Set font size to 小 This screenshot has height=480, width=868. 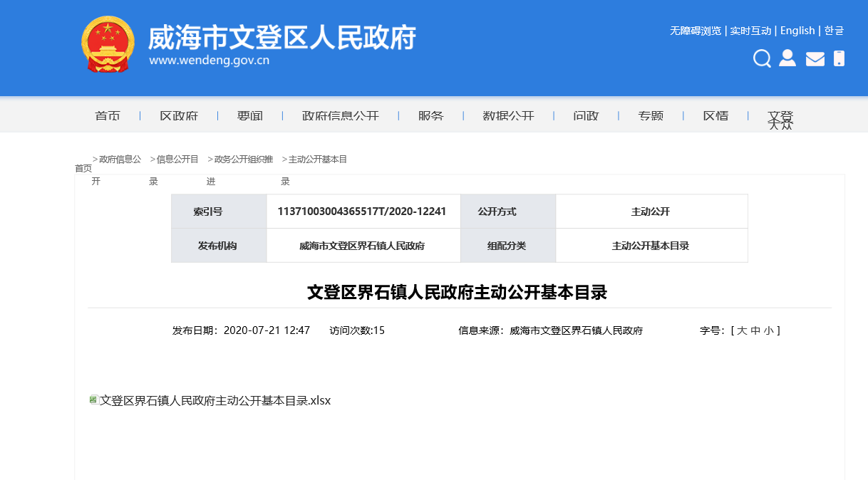coord(770,330)
